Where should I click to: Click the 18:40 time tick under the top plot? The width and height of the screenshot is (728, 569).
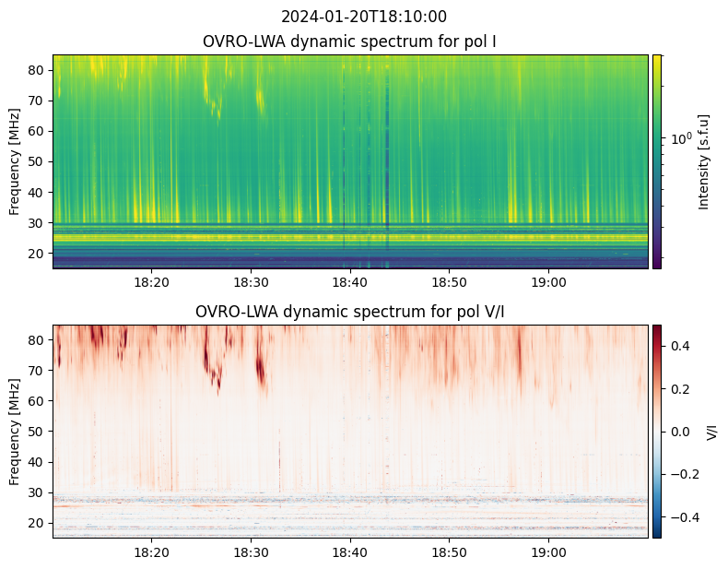[350, 281]
